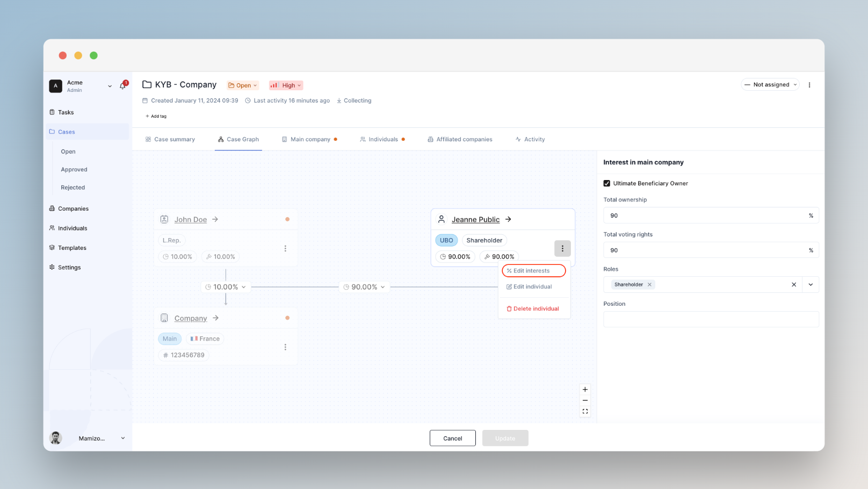868x489 pixels.
Task: Zoom out the case graph with minus
Action: pos(585,400)
